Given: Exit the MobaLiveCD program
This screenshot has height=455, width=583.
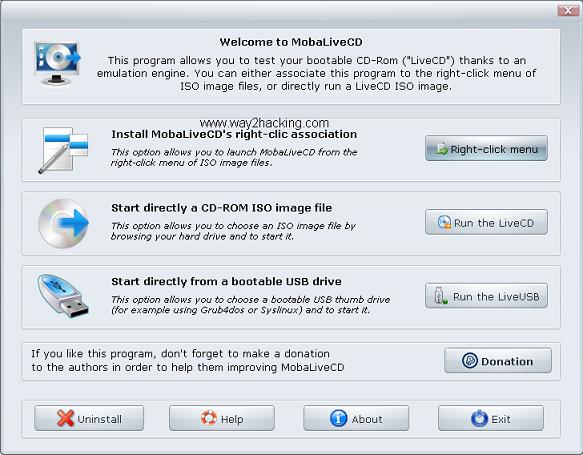Looking at the screenshot, I should point(491,419).
